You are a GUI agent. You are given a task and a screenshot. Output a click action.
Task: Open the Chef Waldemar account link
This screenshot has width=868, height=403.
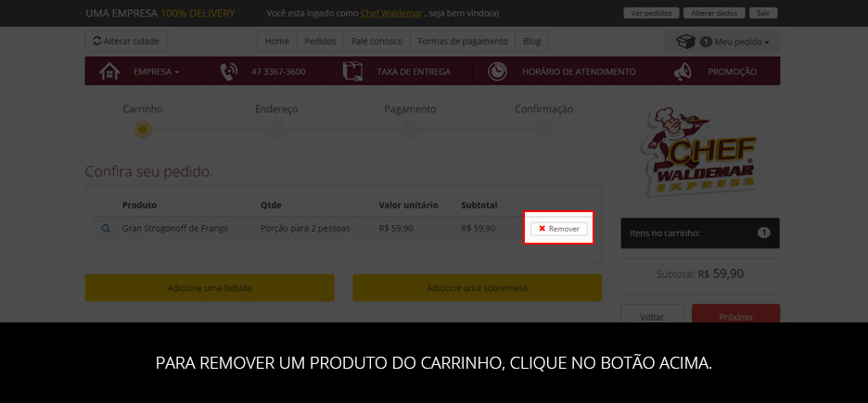391,13
